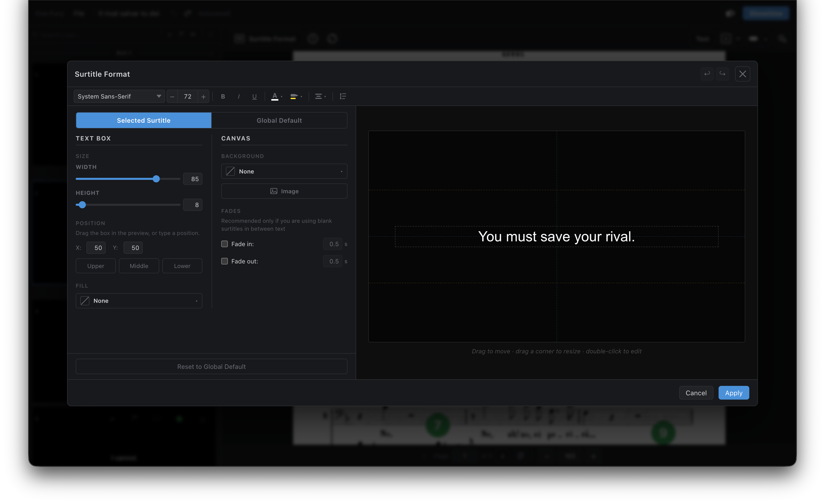Select the surtitle text box in preview
Viewport: 825px width, 504px height.
[x=557, y=237]
